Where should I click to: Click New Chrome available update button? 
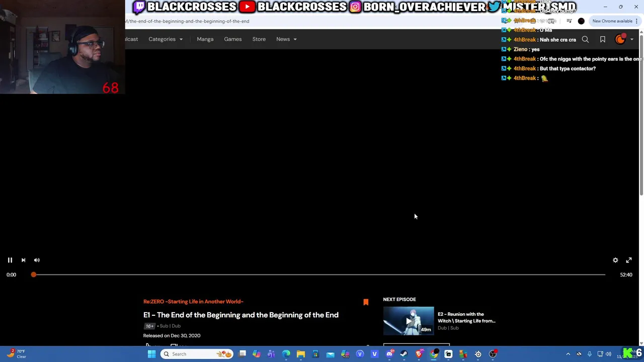point(612,21)
